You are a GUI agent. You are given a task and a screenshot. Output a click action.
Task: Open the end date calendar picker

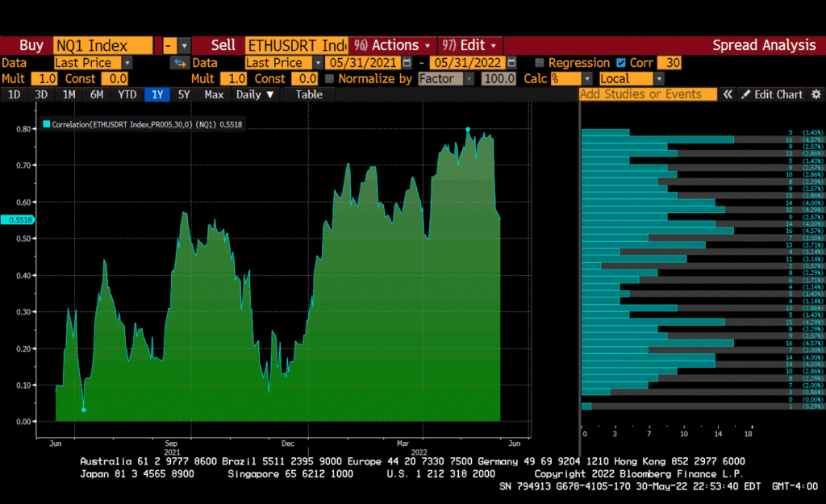[511, 63]
